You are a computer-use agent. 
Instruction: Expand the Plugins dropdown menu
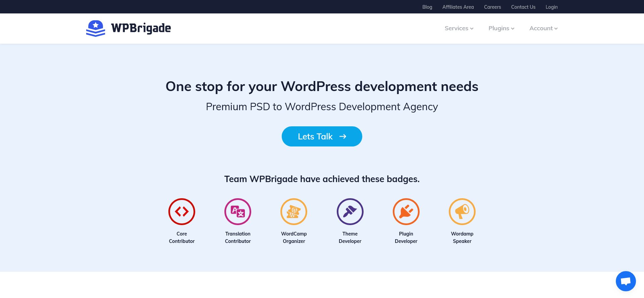[x=501, y=28]
